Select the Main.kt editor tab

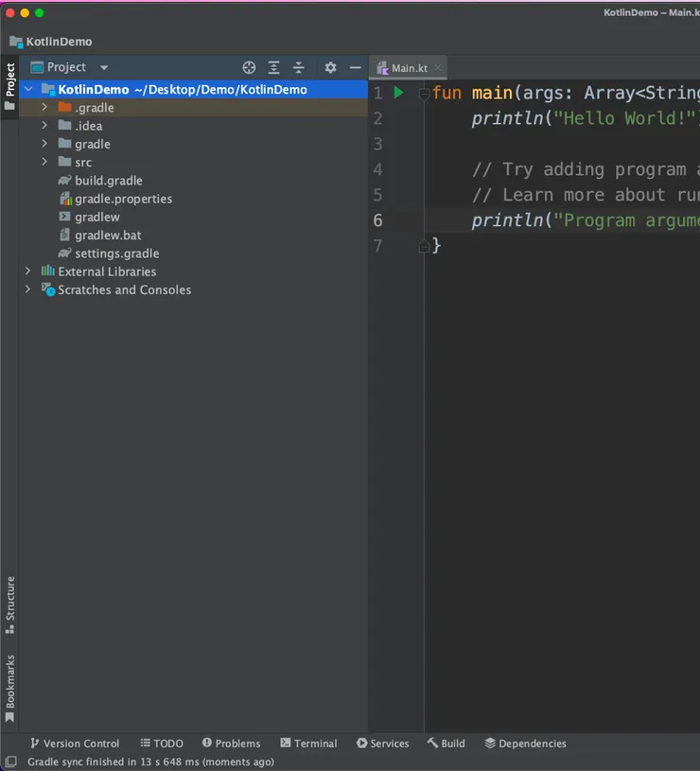coord(408,68)
